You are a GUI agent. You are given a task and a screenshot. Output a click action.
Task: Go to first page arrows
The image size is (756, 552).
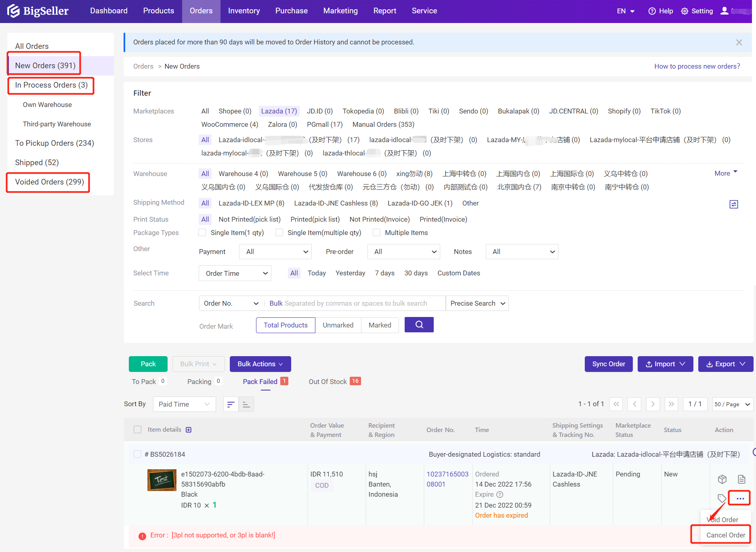pos(616,404)
